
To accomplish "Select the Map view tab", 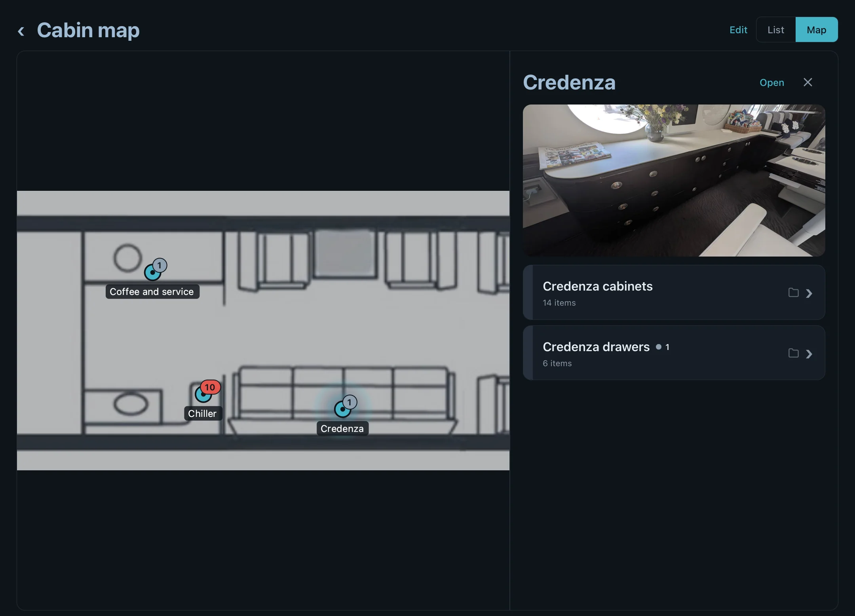I will point(817,30).
